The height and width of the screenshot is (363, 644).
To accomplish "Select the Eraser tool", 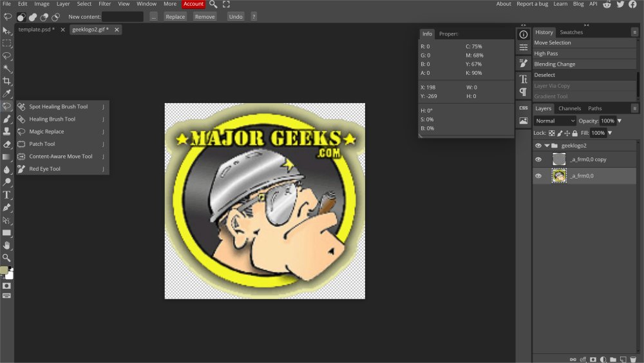I will (6, 144).
